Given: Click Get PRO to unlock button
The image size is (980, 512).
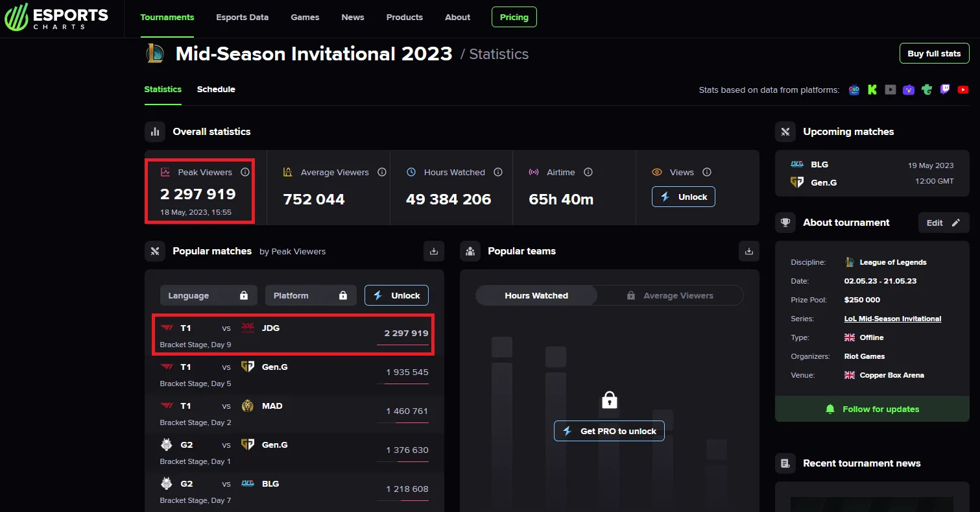Looking at the screenshot, I should [609, 431].
